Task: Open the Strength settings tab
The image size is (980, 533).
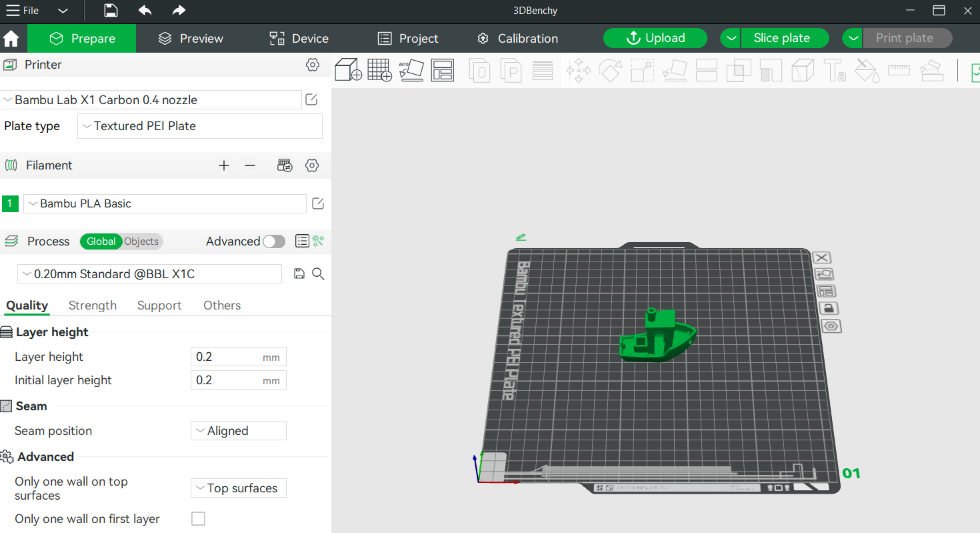Action: [x=93, y=306]
